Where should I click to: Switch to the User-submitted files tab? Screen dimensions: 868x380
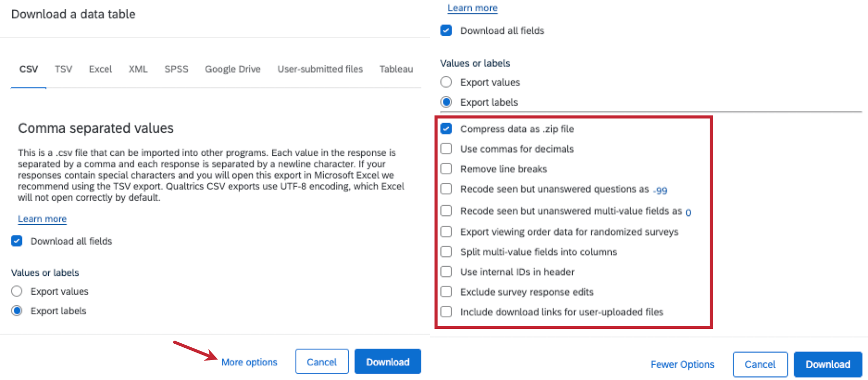pyautogui.click(x=320, y=69)
